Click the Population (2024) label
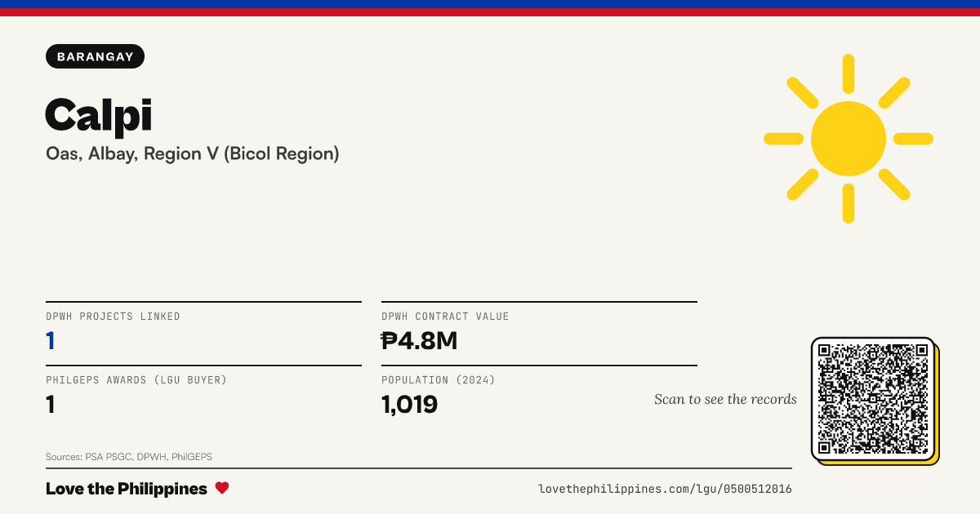The width and height of the screenshot is (980, 514). 439,380
